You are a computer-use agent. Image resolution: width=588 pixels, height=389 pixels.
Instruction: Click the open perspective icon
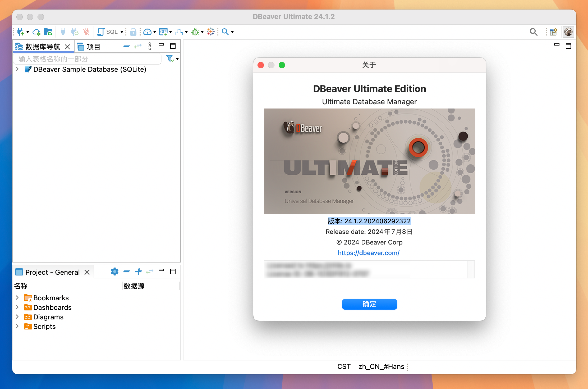click(553, 32)
